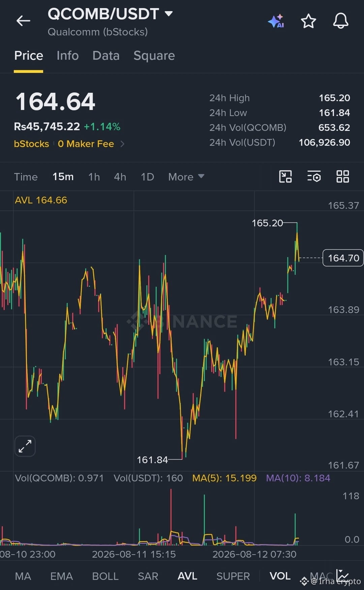Tap the Vol(QCOMB): 0.971 label
364x590 pixels.
click(59, 478)
